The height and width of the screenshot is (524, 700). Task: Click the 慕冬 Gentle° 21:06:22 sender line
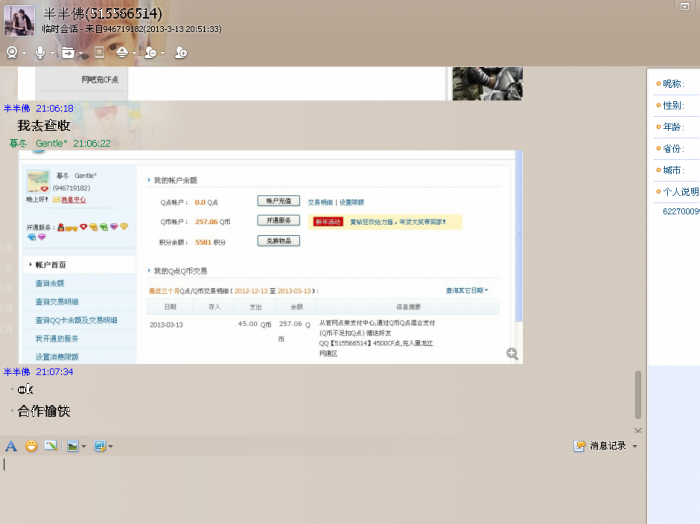(x=60, y=143)
